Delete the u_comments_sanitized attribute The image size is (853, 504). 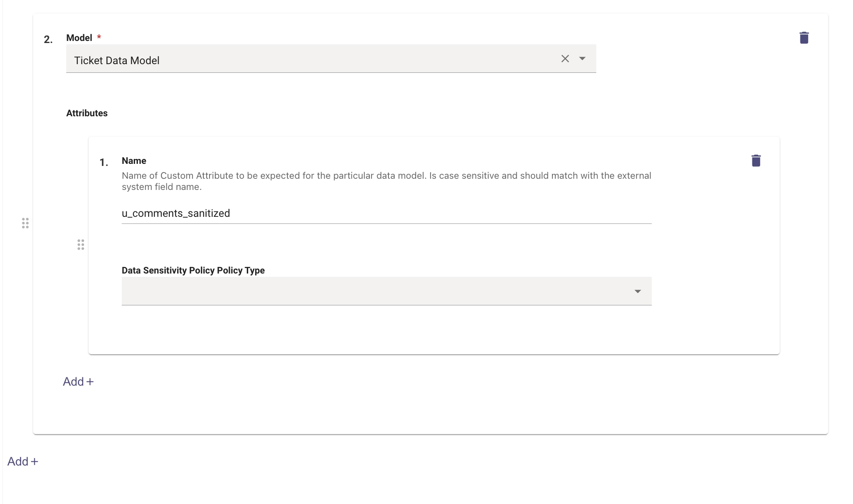(756, 161)
